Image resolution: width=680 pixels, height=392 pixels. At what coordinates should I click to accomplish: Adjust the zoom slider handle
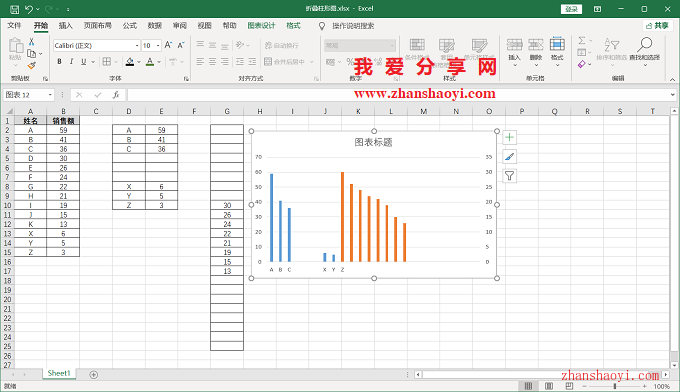click(x=615, y=386)
